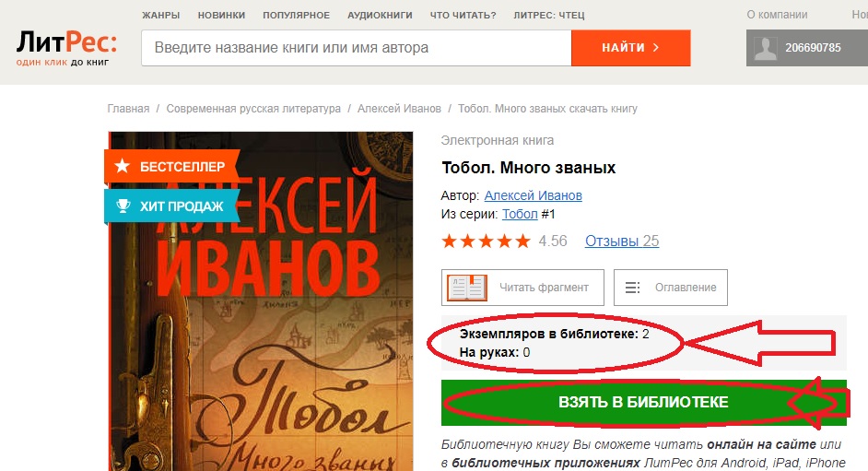
Task: Click the open book icon
Action: 467,288
